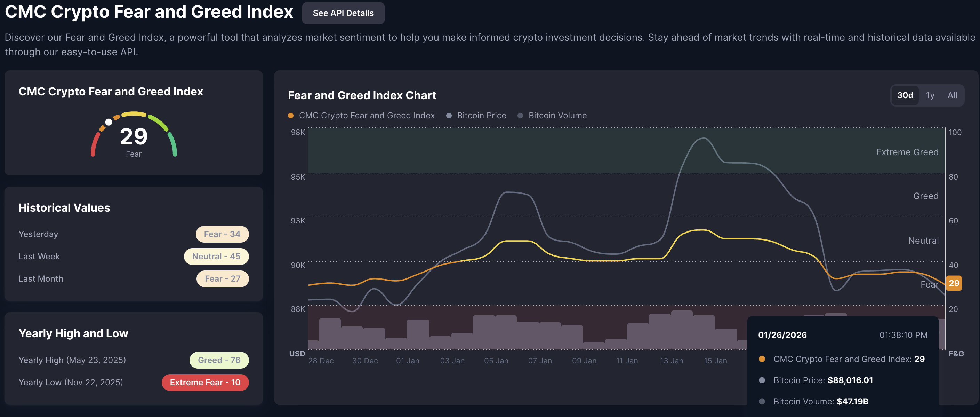The image size is (980, 417).
Task: Toggle Bitcoin Volume series legend
Action: click(557, 116)
